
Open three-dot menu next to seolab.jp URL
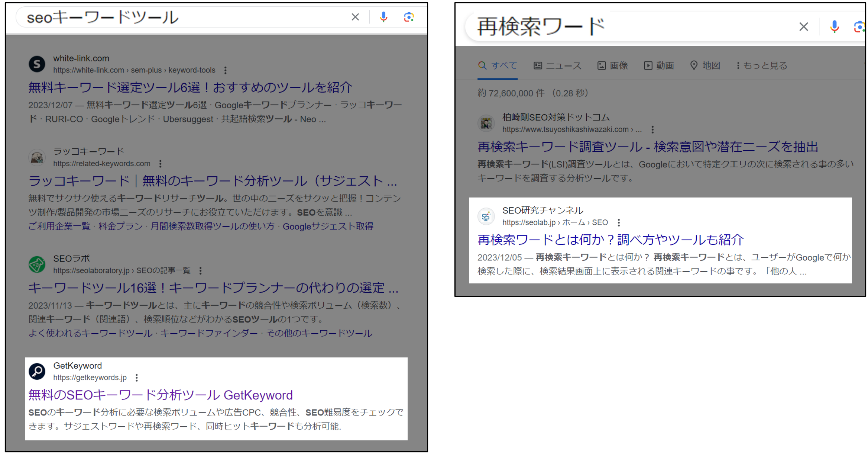click(x=619, y=223)
